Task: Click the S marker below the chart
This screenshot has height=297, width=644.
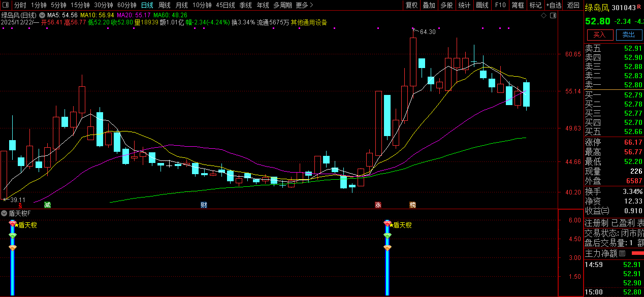Action: [x=20, y=205]
